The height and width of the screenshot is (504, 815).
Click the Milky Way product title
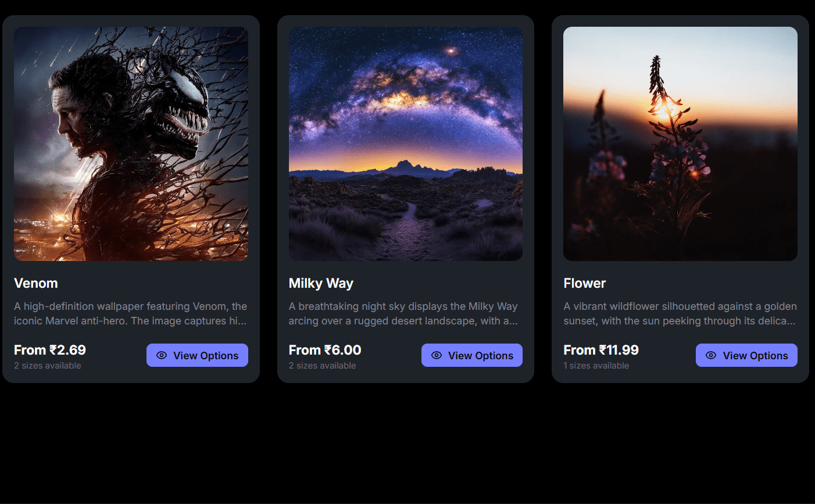[321, 283]
